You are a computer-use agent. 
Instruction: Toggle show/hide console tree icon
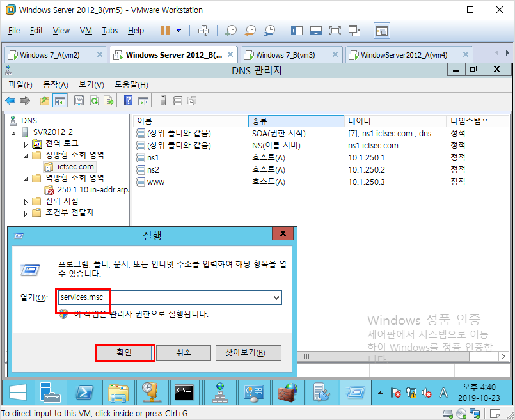(60, 101)
